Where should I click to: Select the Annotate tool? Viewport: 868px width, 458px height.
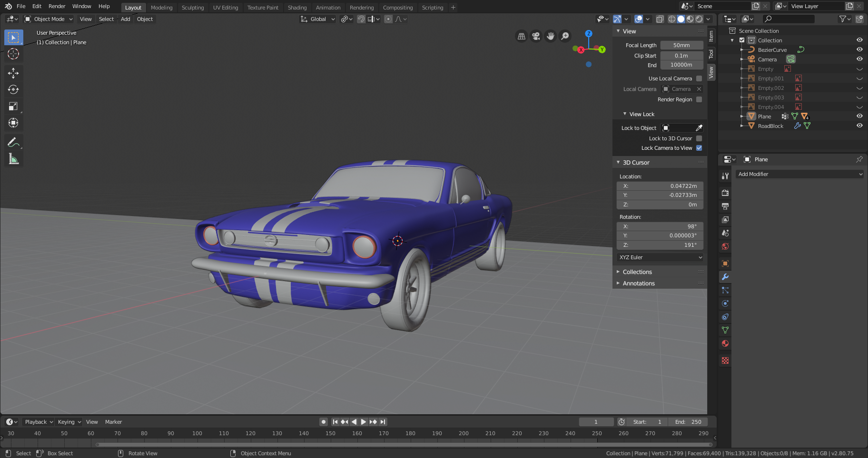[x=13, y=141]
